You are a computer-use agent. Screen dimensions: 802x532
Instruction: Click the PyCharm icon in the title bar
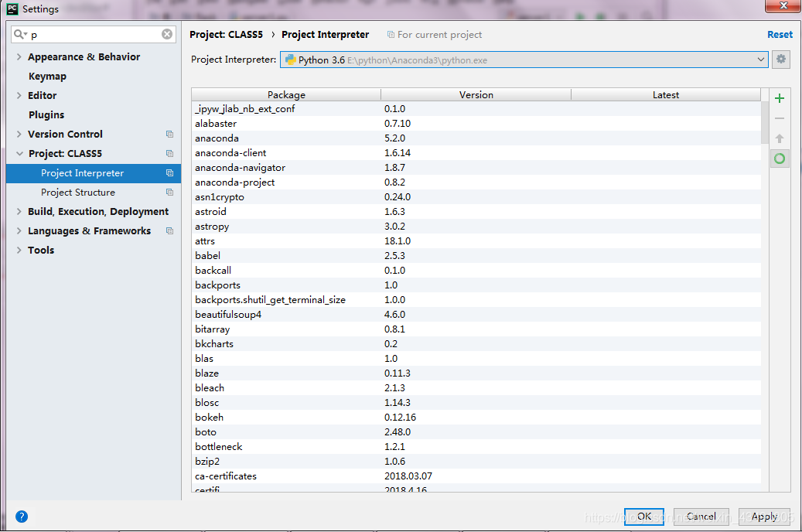12,9
